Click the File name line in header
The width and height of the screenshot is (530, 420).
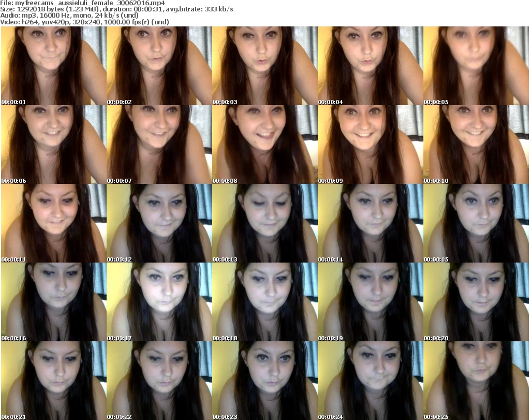tap(83, 3)
